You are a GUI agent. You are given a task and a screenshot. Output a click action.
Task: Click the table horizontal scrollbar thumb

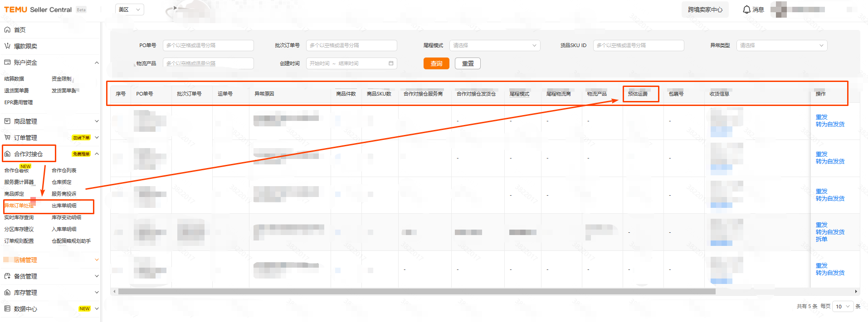tap(417, 292)
